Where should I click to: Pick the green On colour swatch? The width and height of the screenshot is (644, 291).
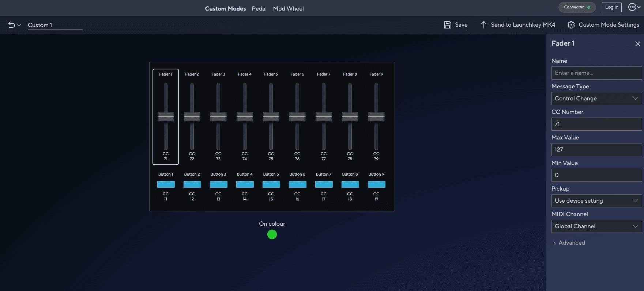click(x=272, y=234)
